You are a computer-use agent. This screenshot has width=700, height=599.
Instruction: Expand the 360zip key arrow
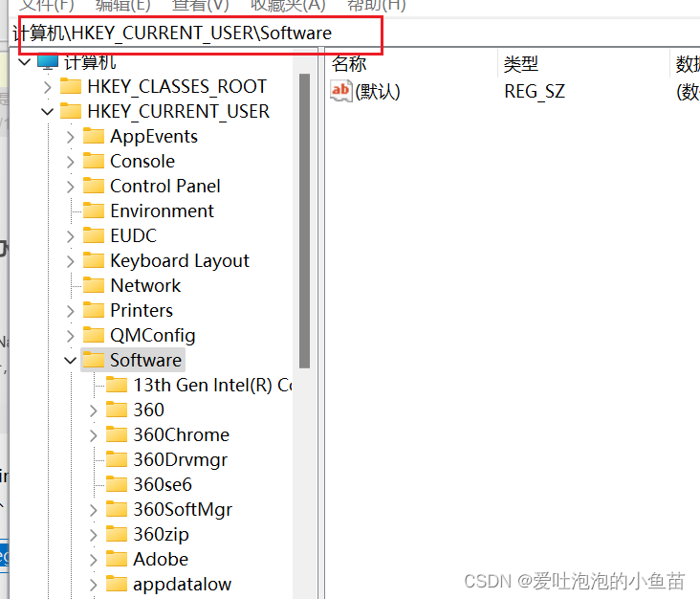click(94, 535)
